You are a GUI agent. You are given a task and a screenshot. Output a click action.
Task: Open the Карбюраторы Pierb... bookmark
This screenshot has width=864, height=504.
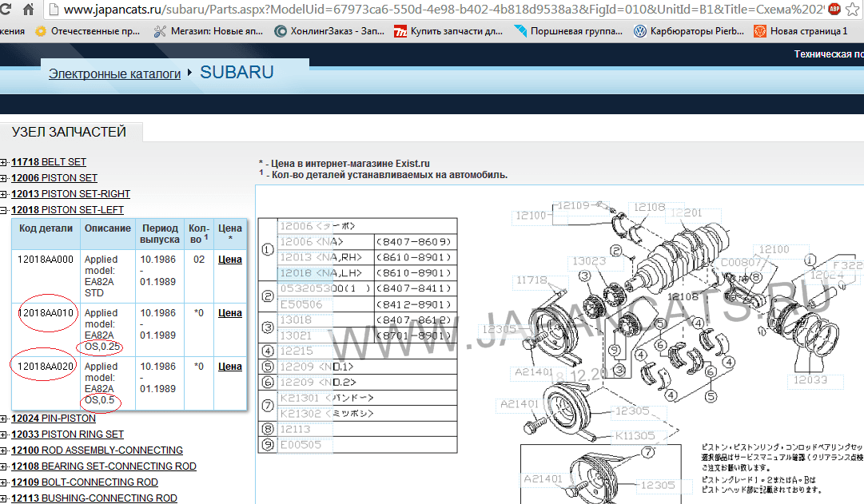(689, 31)
